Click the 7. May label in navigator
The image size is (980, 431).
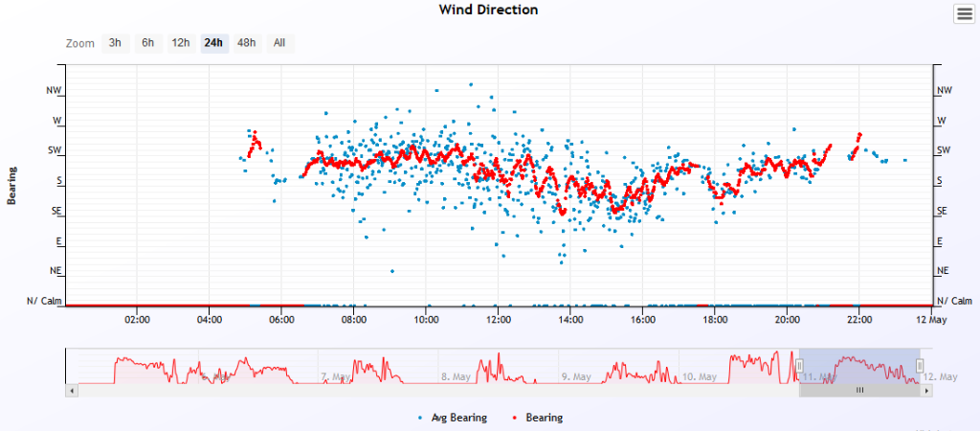[334, 377]
